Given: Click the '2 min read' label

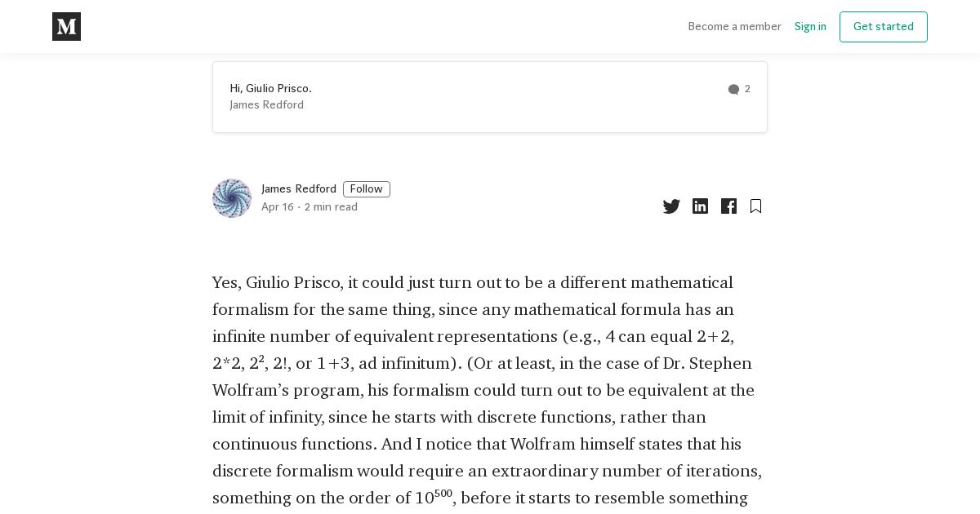Looking at the screenshot, I should (x=331, y=207).
